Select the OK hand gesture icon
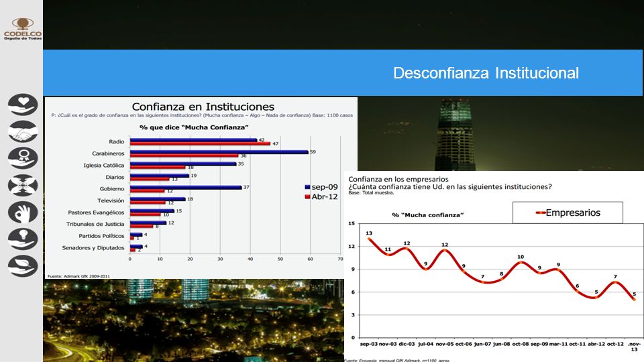This screenshot has width=644, height=362. (23, 213)
